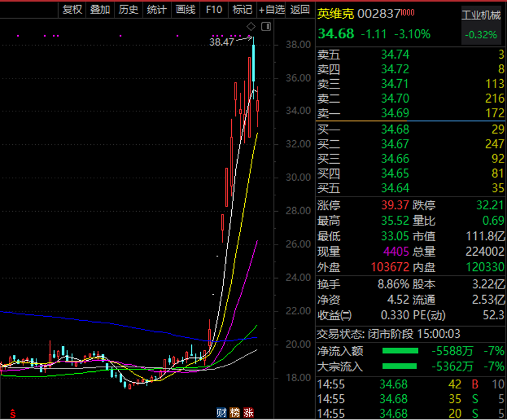This screenshot has height=420, width=507.
Task: Click the 净流入额 green flow bar
Action: 400,351
